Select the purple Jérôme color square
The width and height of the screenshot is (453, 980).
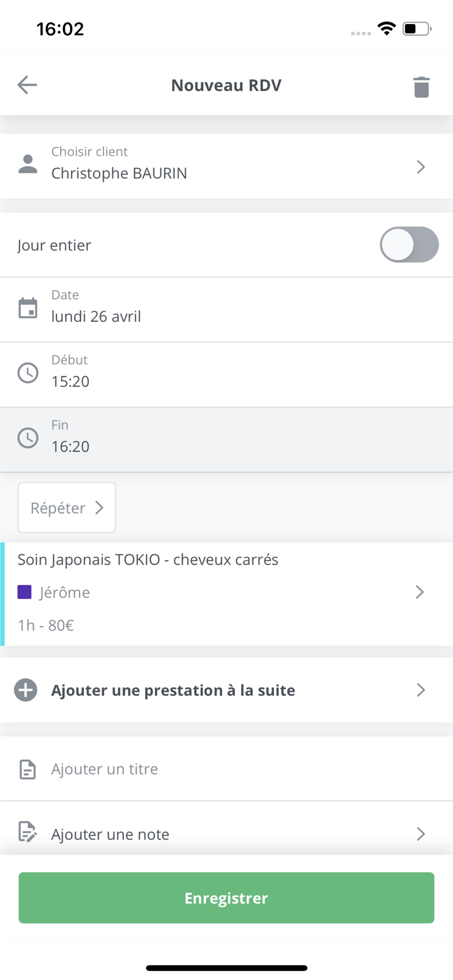click(x=25, y=592)
